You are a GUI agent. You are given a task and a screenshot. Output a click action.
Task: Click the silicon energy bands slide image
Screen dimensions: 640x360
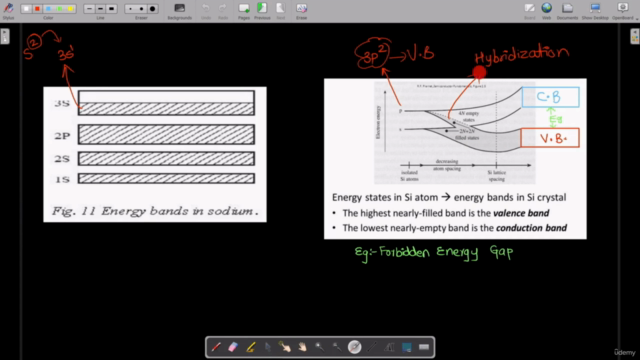tap(455, 159)
